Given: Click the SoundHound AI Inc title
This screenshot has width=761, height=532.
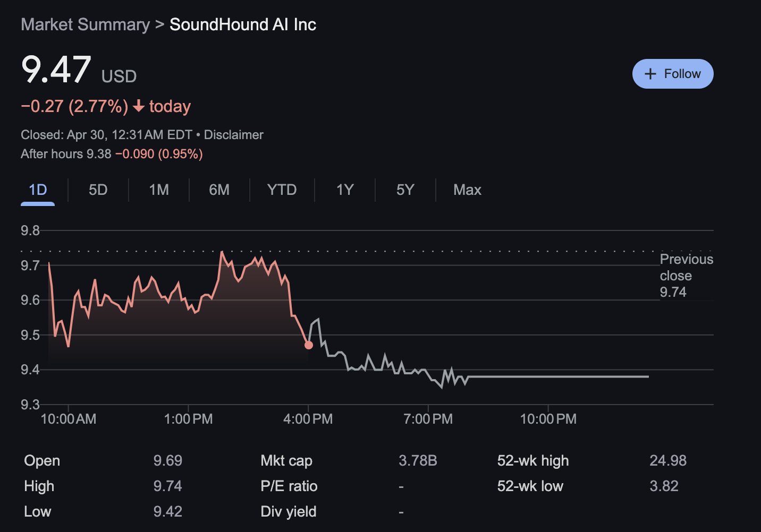Looking at the screenshot, I should click(243, 24).
